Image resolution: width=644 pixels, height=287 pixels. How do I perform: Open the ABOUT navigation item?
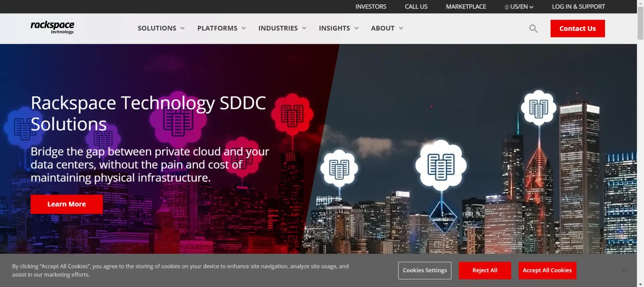click(x=383, y=28)
